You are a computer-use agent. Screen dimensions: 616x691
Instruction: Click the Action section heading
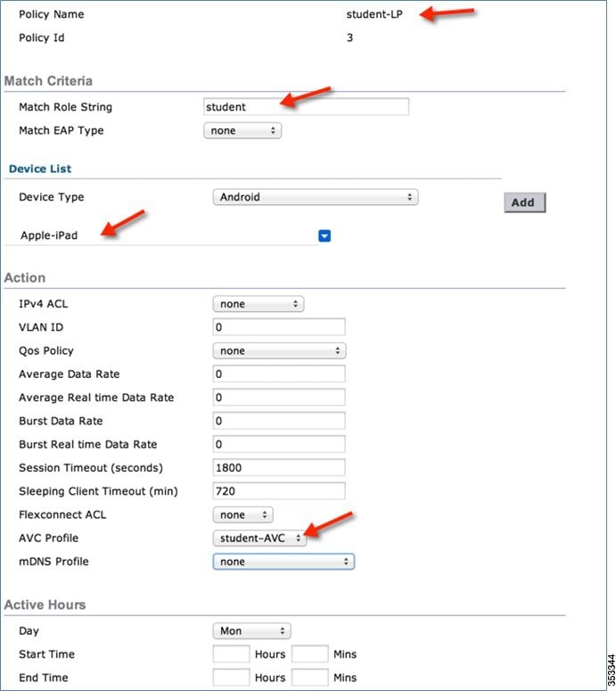(25, 278)
